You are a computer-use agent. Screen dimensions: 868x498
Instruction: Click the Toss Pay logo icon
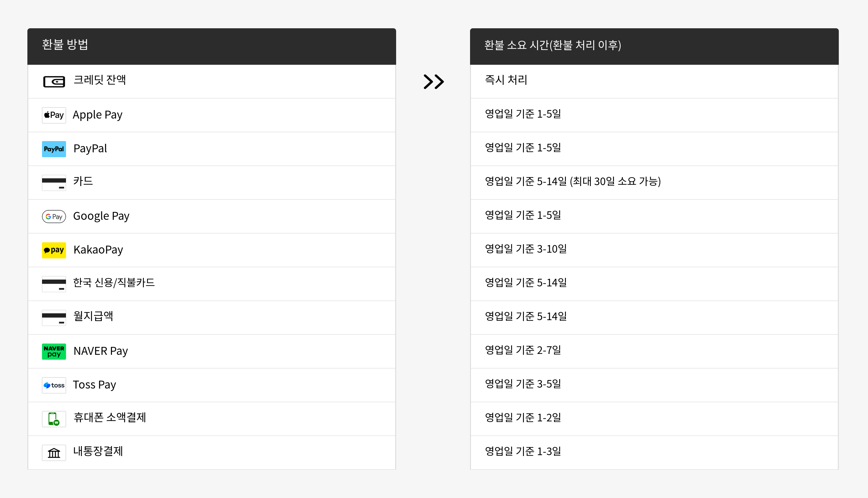point(54,385)
